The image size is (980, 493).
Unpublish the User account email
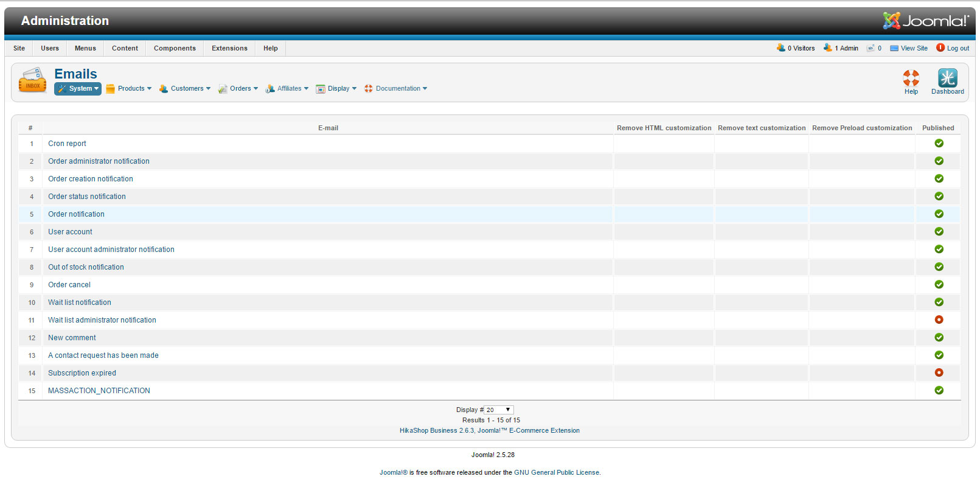point(939,231)
